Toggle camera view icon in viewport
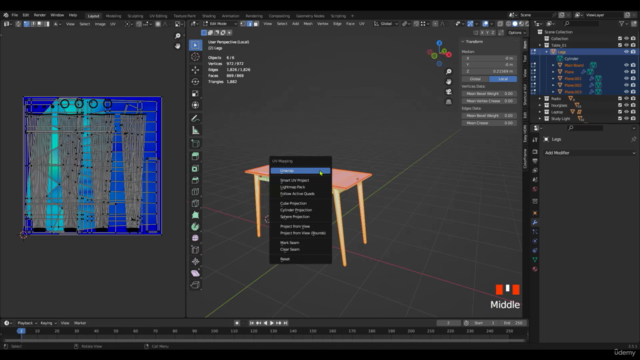 tap(449, 92)
